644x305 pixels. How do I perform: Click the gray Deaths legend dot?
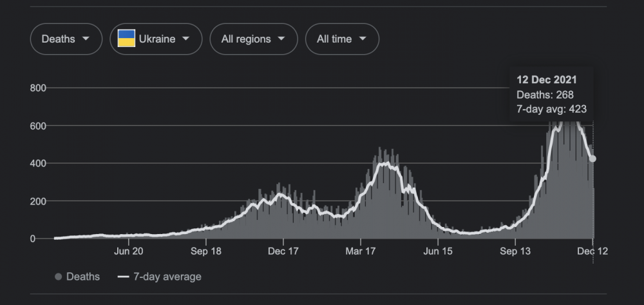(x=58, y=277)
